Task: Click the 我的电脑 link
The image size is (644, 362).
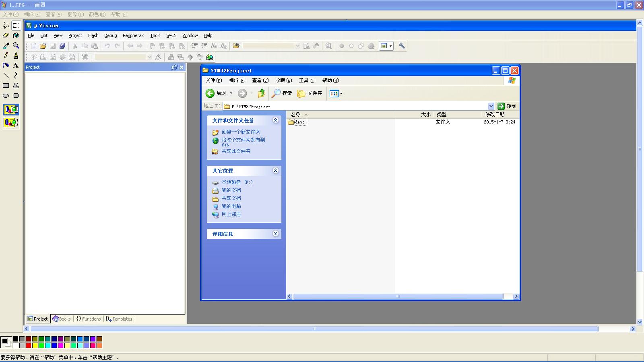Action: 231,206
